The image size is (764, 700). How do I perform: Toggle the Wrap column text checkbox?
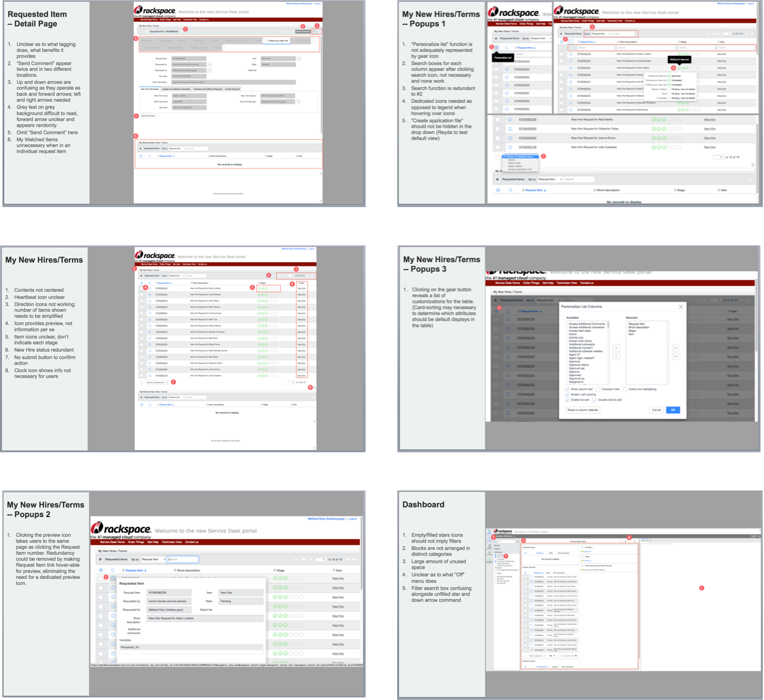567,389
